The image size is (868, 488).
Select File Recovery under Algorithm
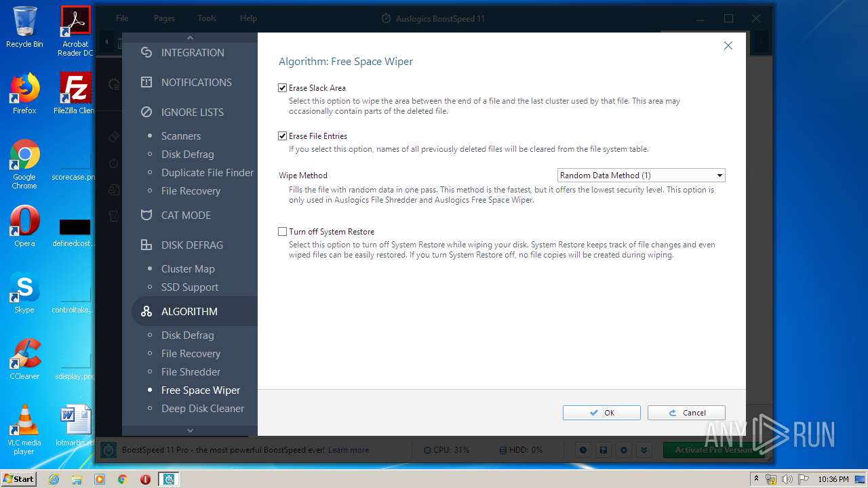pyautogui.click(x=191, y=353)
